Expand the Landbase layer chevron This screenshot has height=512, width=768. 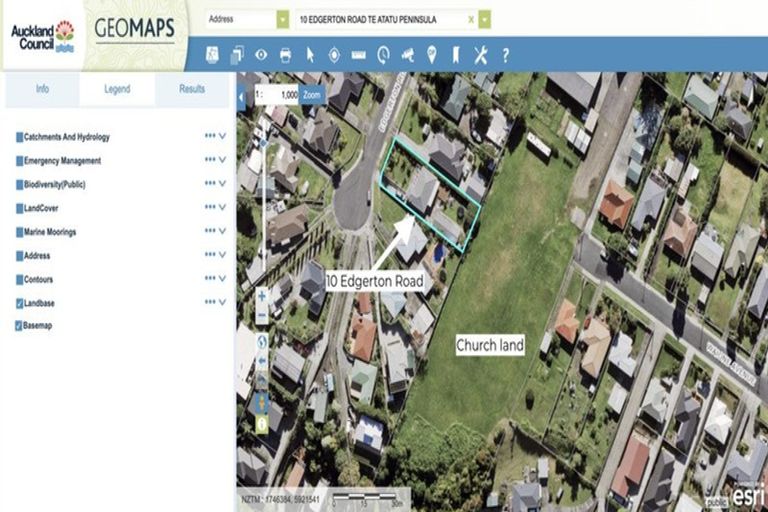click(x=222, y=302)
